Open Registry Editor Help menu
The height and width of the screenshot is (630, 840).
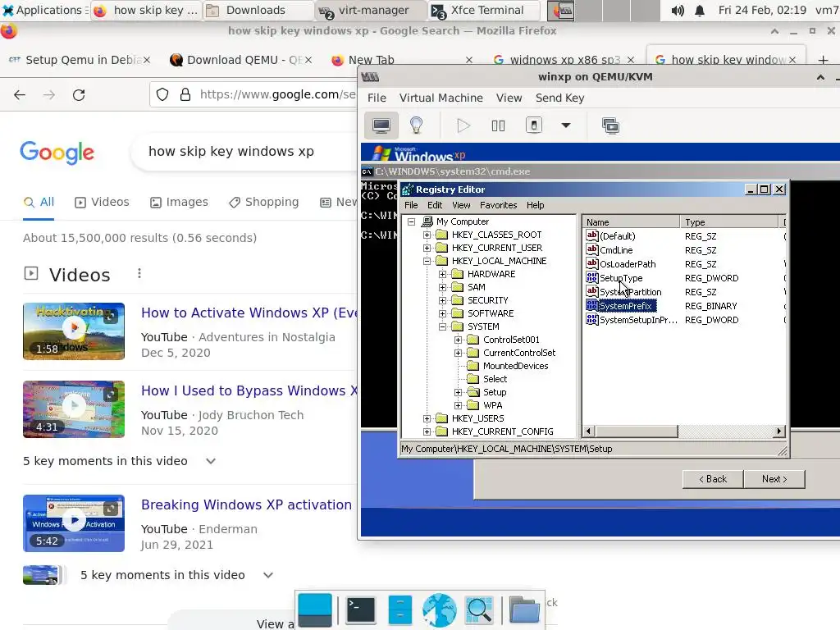click(x=535, y=205)
